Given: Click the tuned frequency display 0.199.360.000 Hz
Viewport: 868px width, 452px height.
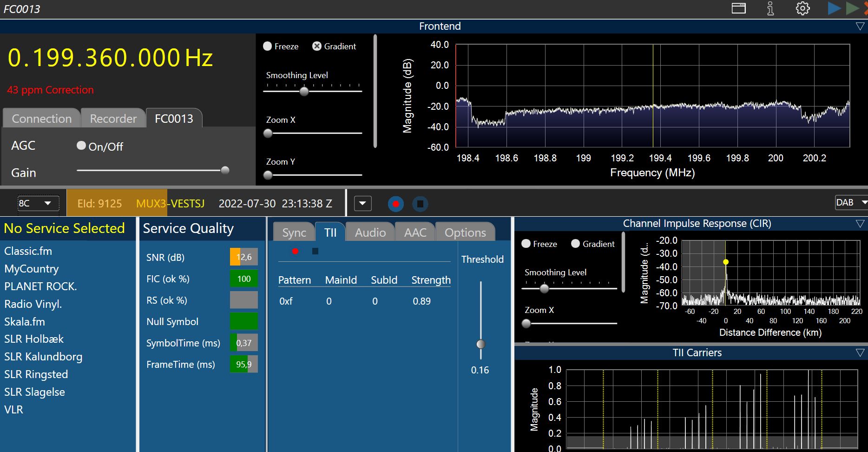Looking at the screenshot, I should click(110, 58).
